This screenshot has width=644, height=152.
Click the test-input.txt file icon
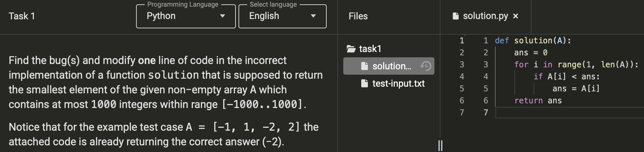(x=365, y=83)
